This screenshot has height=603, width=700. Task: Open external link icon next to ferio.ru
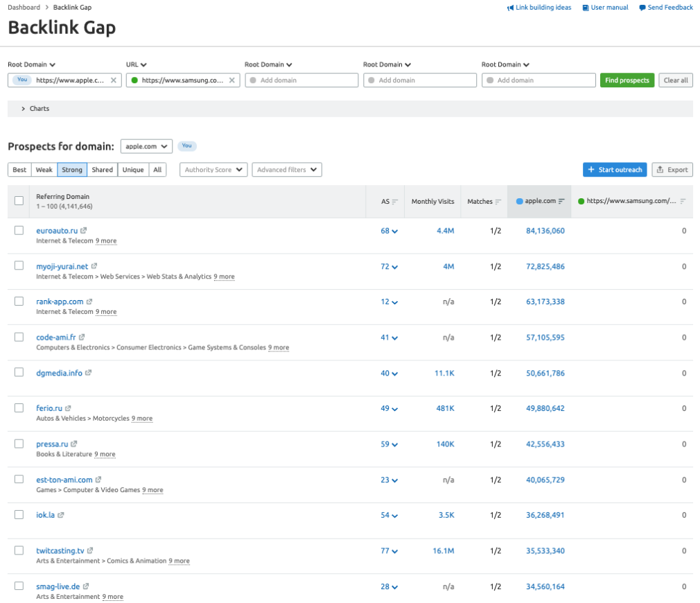point(68,408)
